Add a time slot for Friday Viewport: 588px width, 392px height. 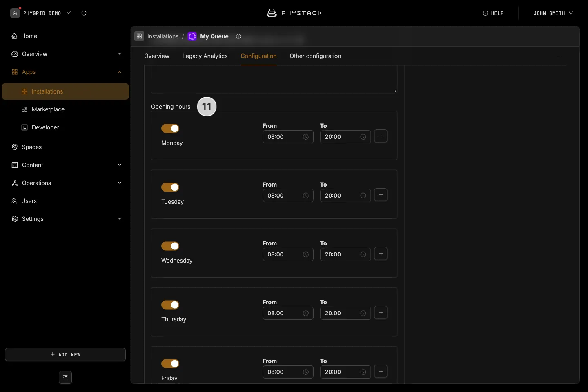(x=381, y=372)
